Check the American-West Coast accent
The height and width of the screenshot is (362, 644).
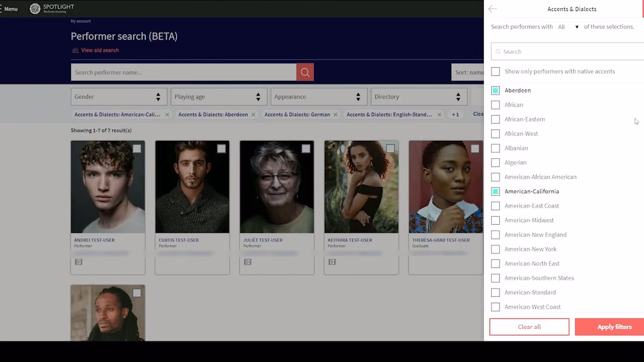(496, 307)
